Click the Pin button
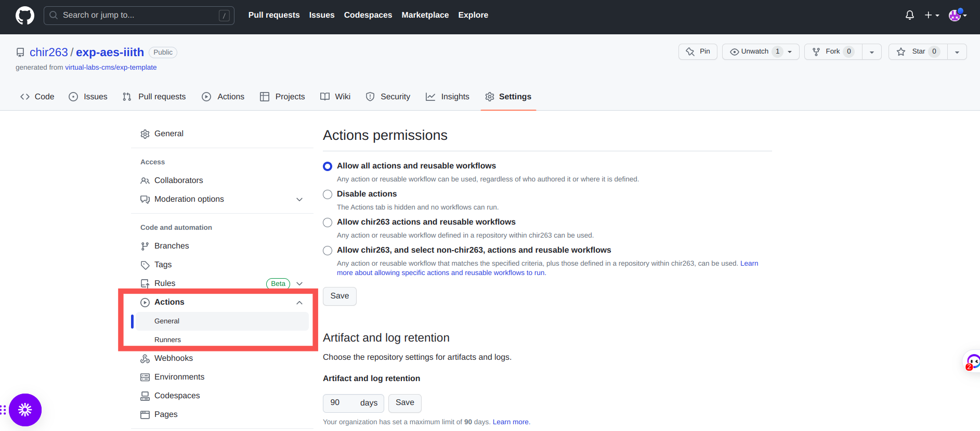The image size is (980, 431). pos(698,51)
